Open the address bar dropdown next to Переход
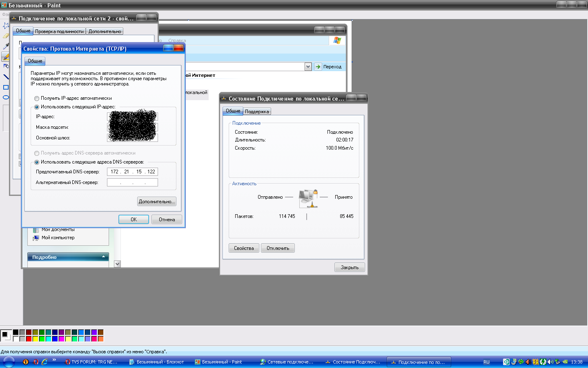 tap(308, 67)
